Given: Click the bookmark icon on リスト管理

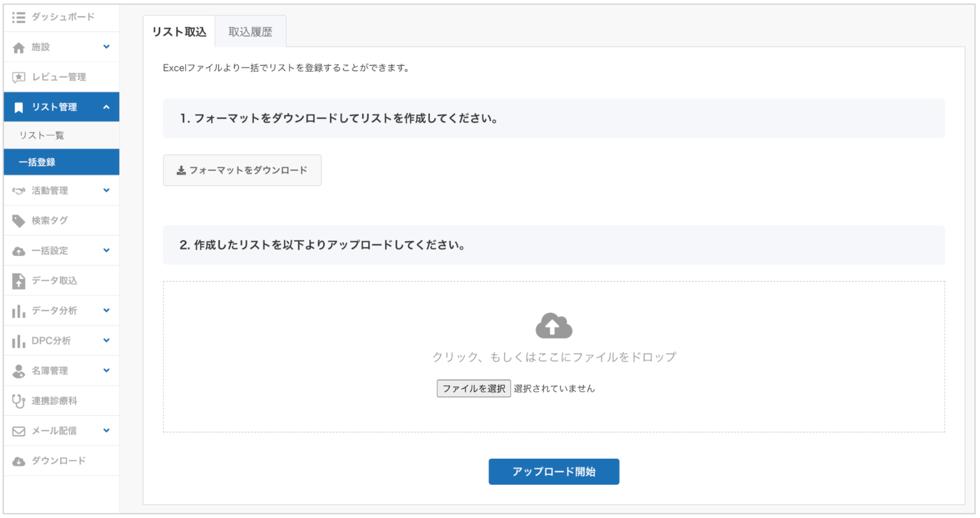Looking at the screenshot, I should coord(19,107).
